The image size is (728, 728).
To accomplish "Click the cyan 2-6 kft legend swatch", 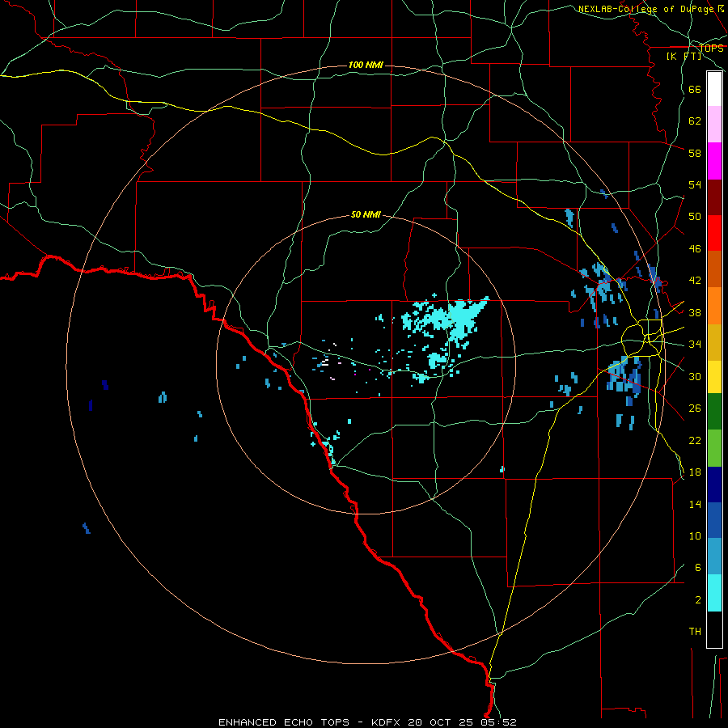I will pyautogui.click(x=714, y=593).
